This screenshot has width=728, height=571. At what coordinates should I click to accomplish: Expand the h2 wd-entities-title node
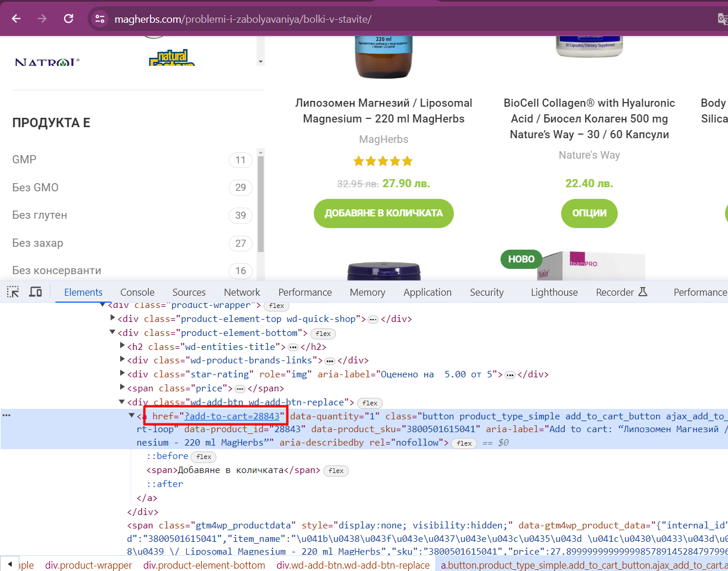point(122,346)
